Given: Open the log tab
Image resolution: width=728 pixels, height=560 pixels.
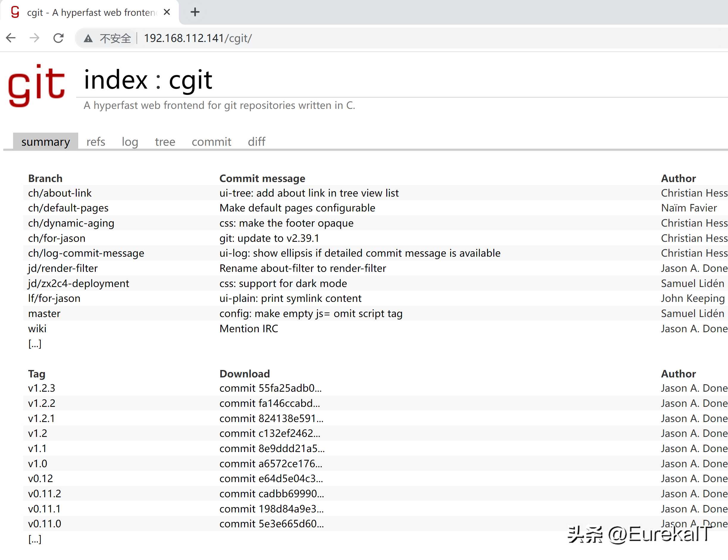Looking at the screenshot, I should pos(130,142).
